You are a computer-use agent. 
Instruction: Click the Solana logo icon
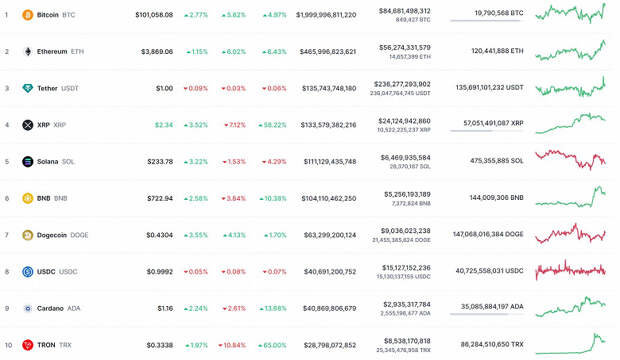tap(28, 161)
